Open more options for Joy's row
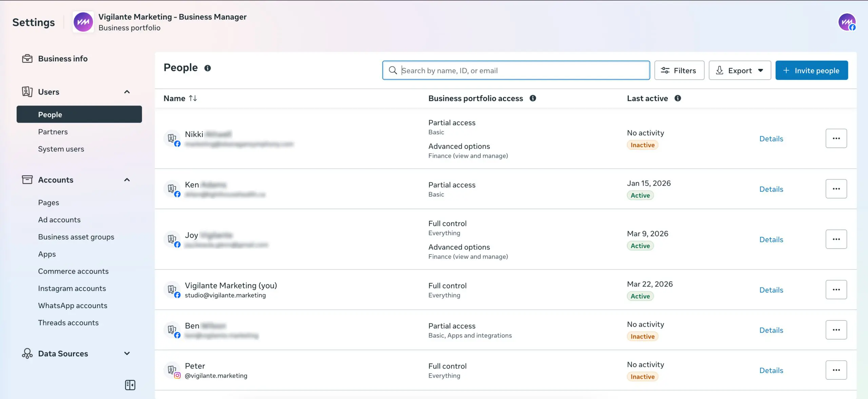868x399 pixels. 836,239
